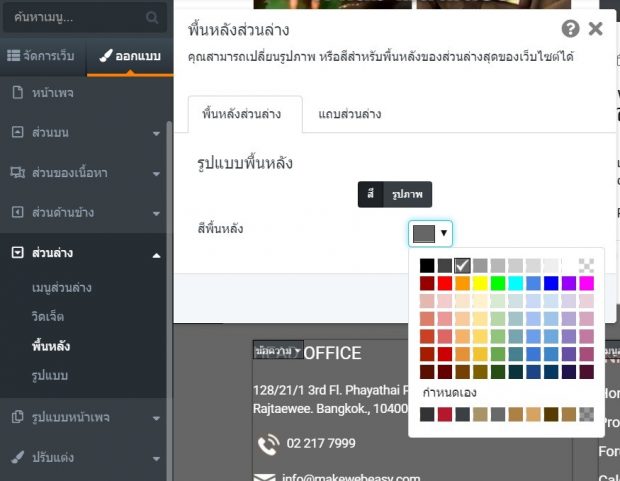Collapse the ส่วนล่าง sidebar section
The height and width of the screenshot is (481, 620).
click(x=156, y=254)
